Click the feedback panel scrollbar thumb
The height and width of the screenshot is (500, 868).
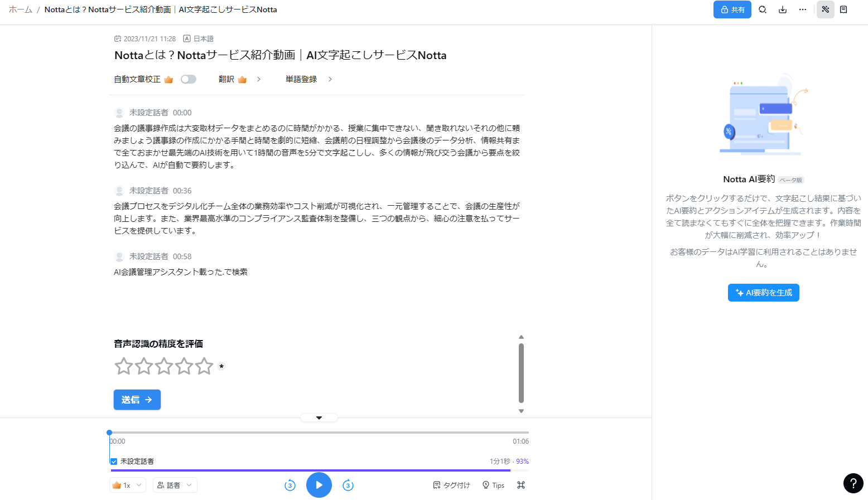pyautogui.click(x=521, y=373)
